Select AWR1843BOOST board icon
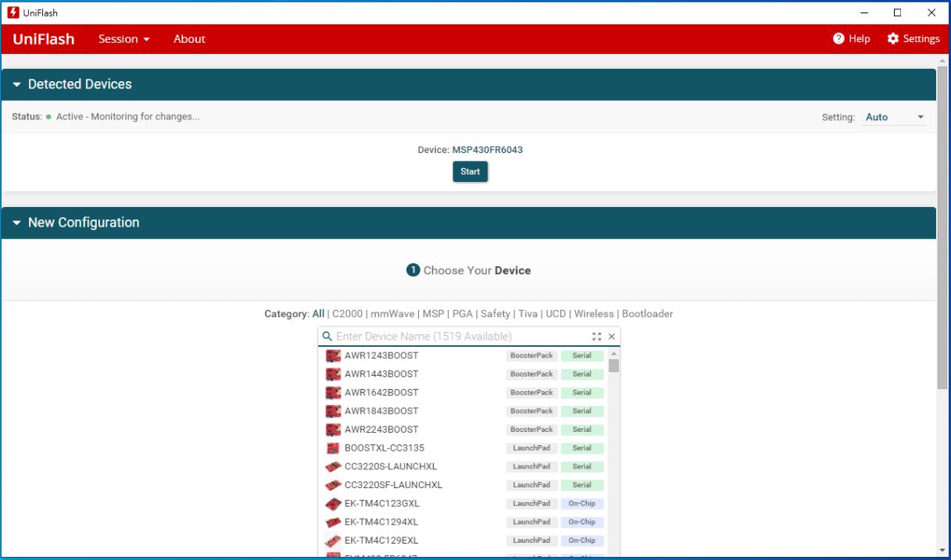The height and width of the screenshot is (560, 951). 333,411
